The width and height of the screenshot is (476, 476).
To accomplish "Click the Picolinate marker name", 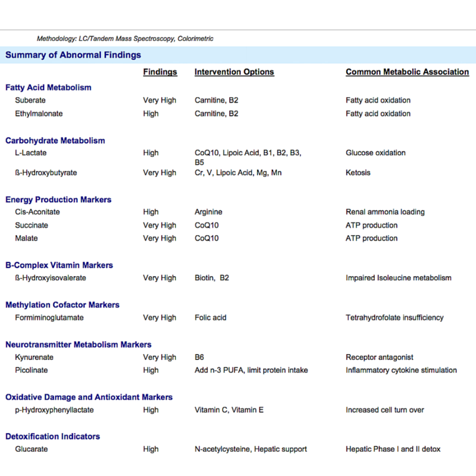I will coord(32,370).
